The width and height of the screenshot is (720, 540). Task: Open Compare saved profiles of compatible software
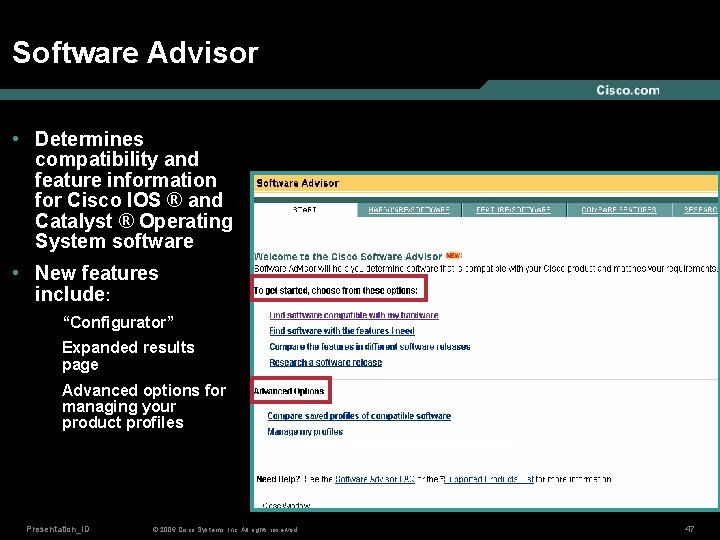click(359, 416)
